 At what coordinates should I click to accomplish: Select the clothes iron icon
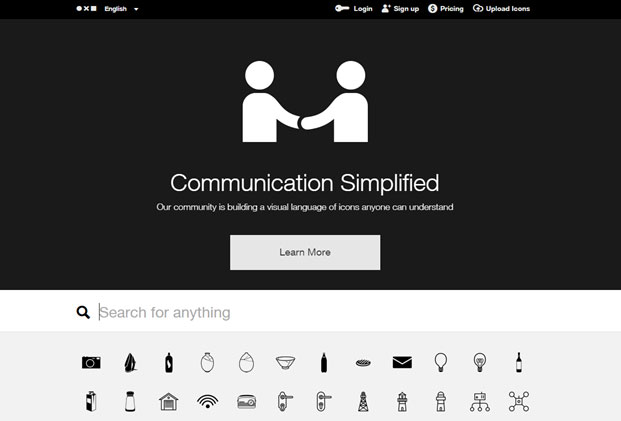coord(130,363)
